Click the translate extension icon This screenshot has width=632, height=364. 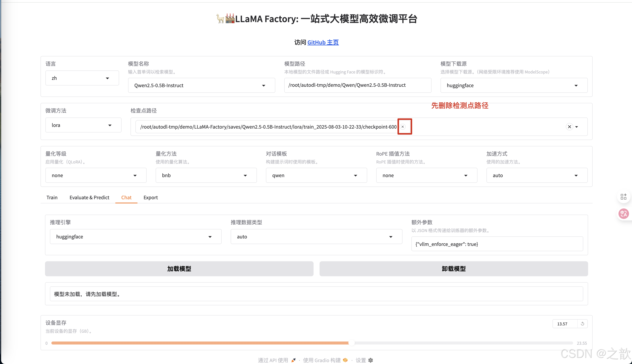point(623,214)
